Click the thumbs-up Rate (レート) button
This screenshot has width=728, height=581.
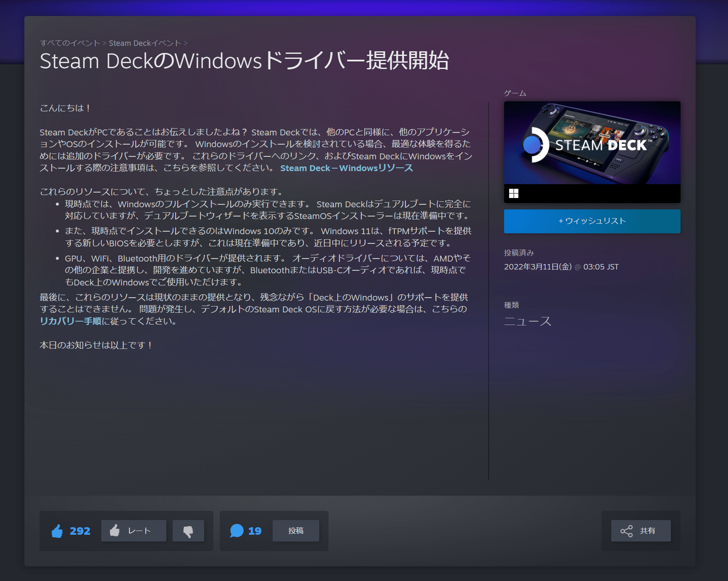click(x=134, y=531)
